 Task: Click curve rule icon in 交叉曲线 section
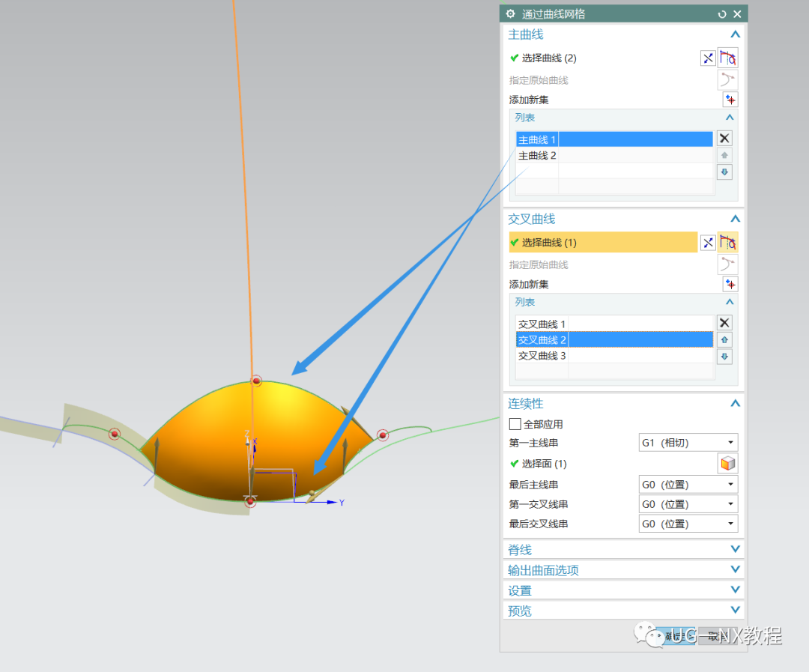(x=727, y=242)
